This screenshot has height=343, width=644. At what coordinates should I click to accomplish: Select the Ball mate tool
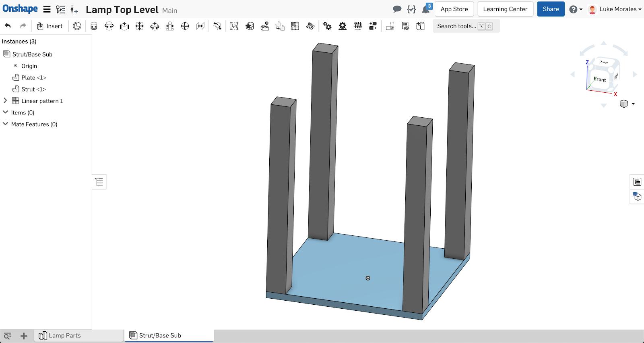point(185,26)
